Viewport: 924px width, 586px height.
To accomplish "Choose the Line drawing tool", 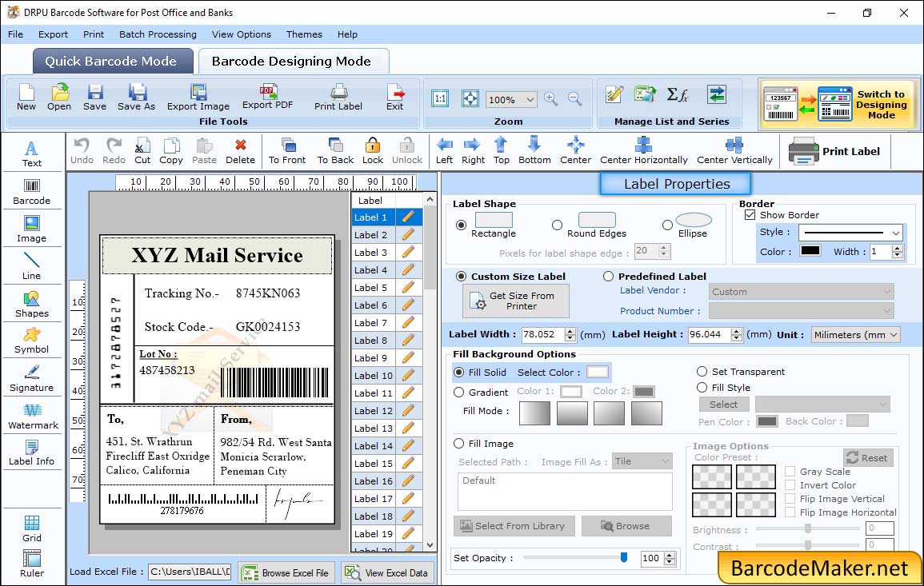I will pos(32,267).
